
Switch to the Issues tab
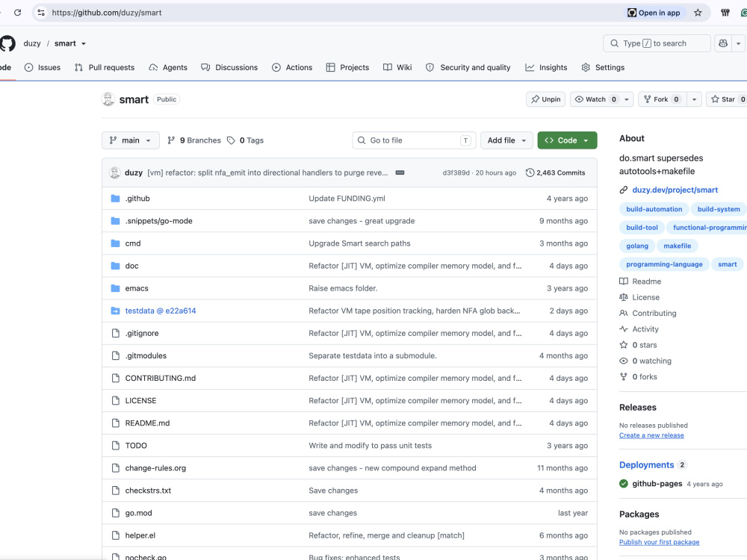pyautogui.click(x=43, y=68)
